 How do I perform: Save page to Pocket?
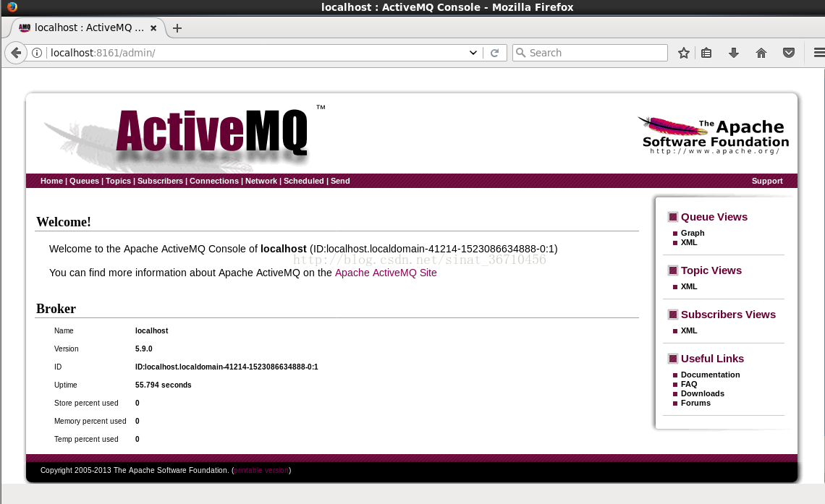pos(787,52)
